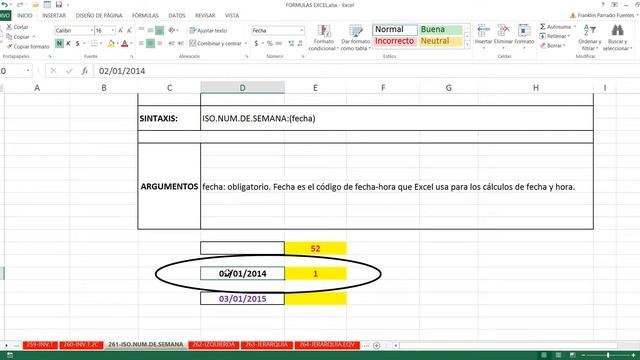
Task: Click the Insertar cells icon
Action: [x=483, y=30]
